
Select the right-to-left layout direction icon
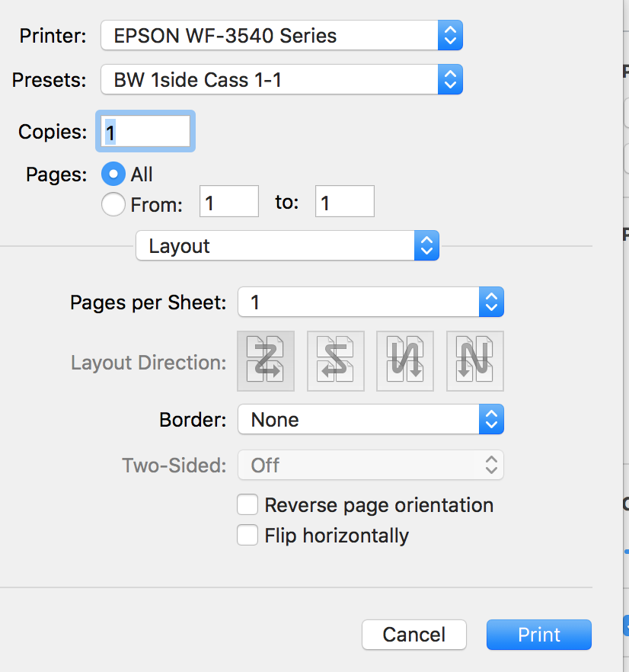[x=335, y=361]
